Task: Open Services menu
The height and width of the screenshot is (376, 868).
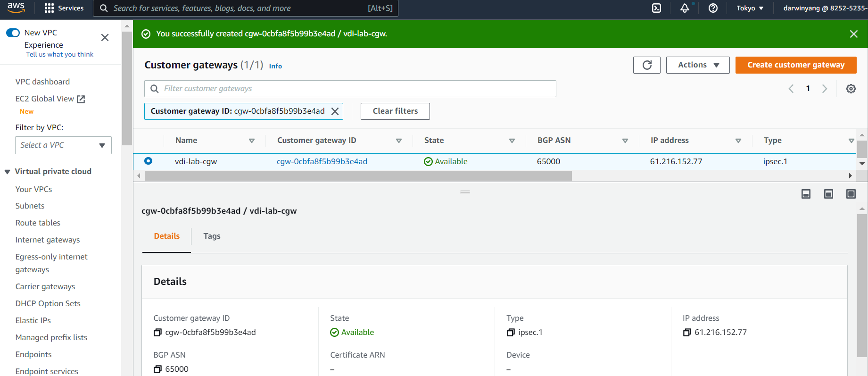Action: tap(64, 8)
